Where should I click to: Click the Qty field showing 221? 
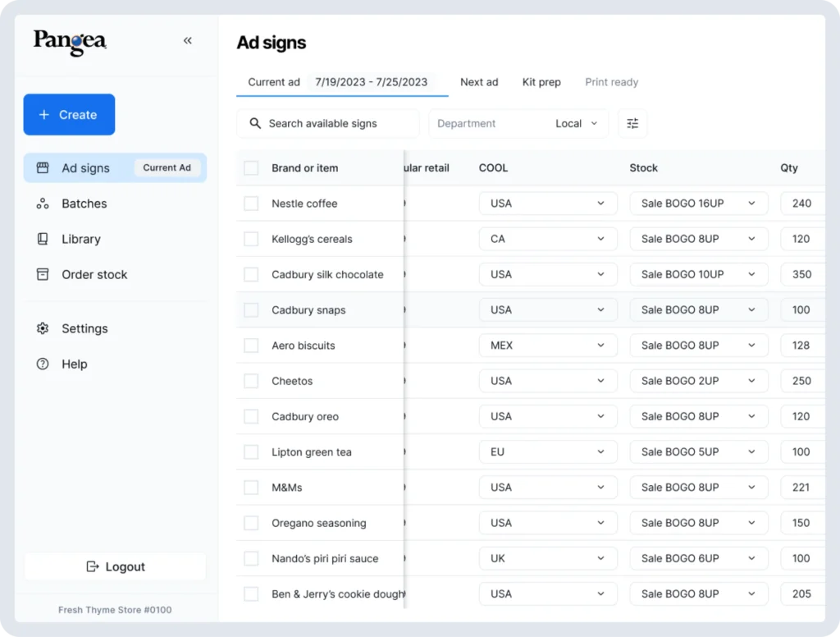(803, 488)
